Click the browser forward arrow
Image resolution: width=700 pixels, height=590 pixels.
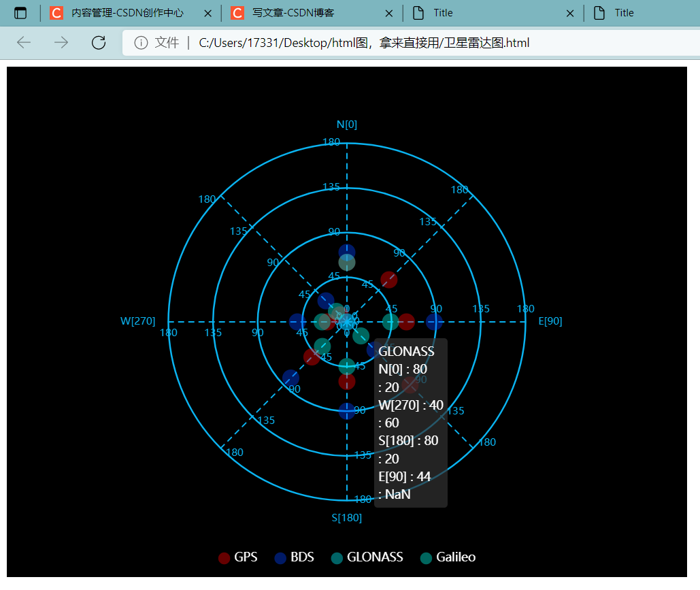[x=61, y=42]
